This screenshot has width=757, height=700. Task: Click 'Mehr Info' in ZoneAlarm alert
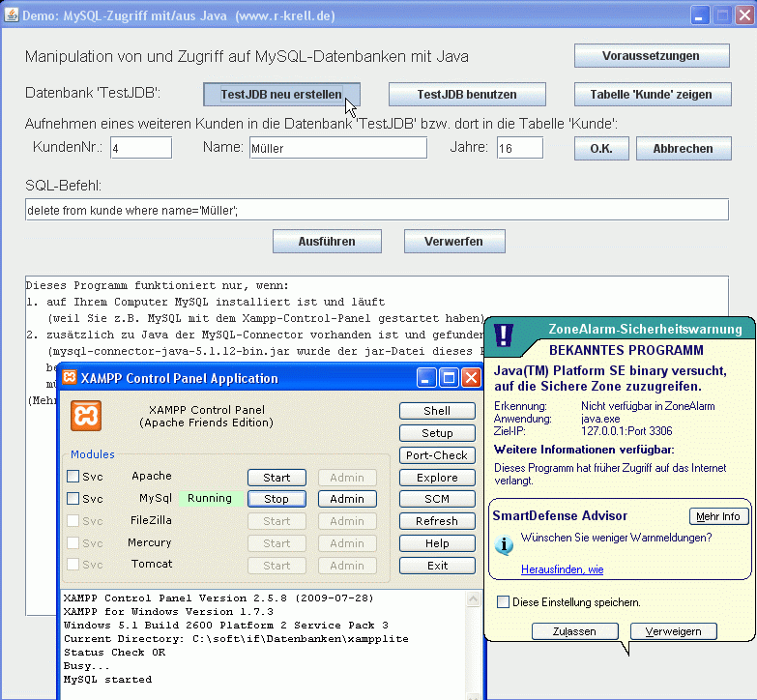pos(718,516)
